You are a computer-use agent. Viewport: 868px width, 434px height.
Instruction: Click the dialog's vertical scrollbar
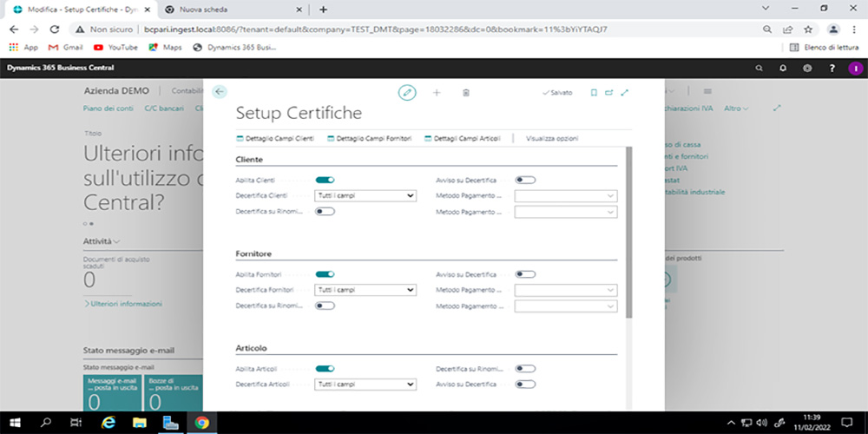pyautogui.click(x=628, y=234)
